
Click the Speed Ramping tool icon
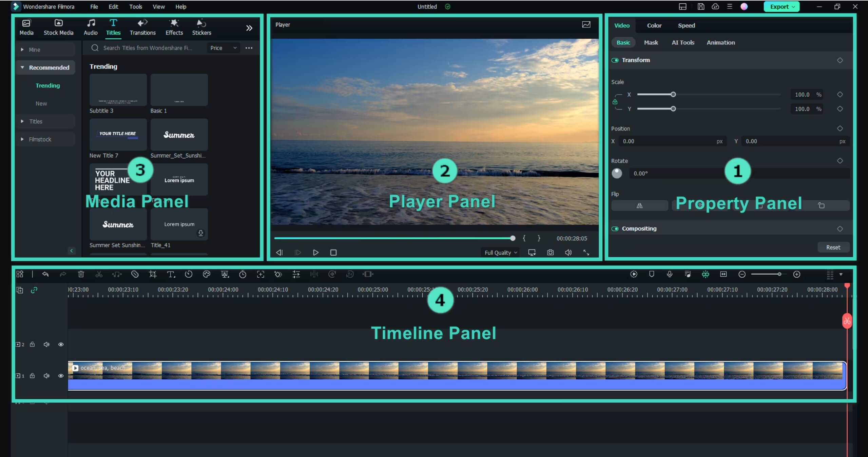tap(189, 274)
